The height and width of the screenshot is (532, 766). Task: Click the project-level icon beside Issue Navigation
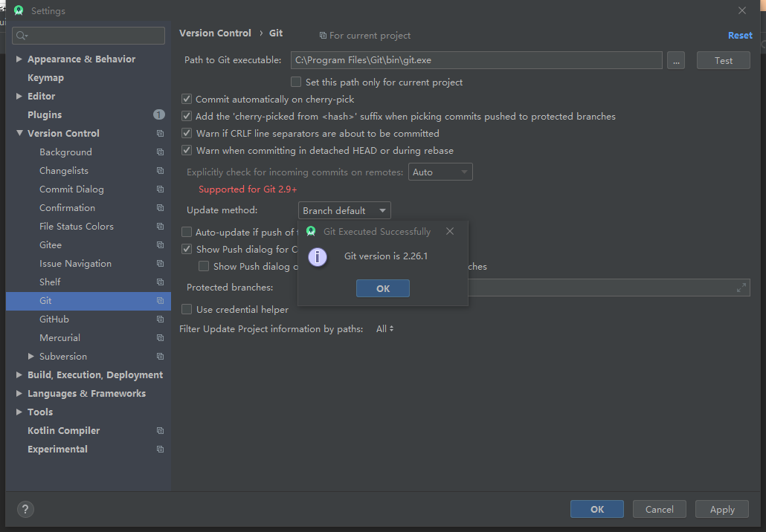point(160,263)
